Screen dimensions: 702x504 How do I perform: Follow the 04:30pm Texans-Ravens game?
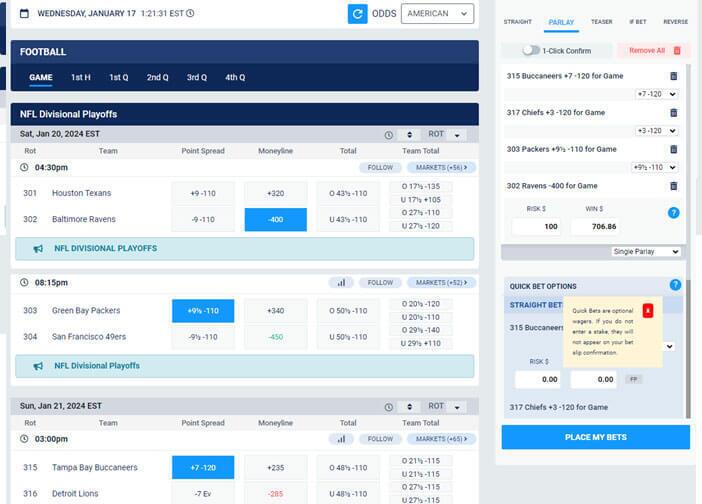click(380, 167)
